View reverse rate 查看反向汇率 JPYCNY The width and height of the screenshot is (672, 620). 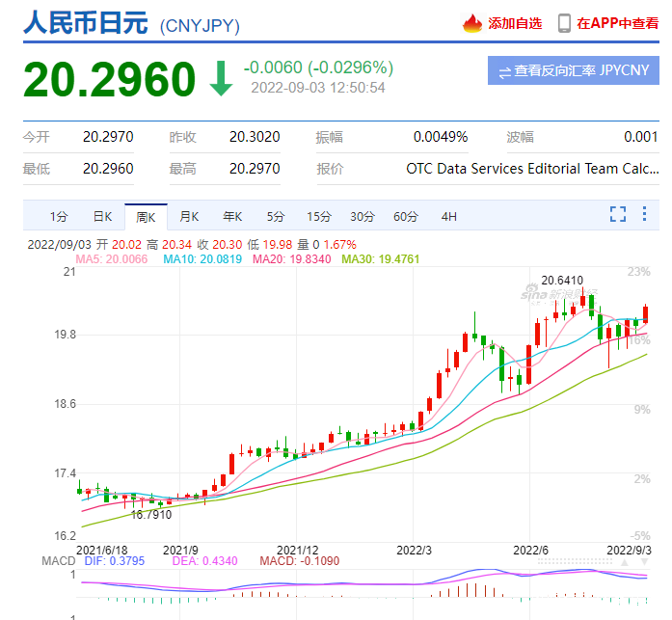click(573, 70)
